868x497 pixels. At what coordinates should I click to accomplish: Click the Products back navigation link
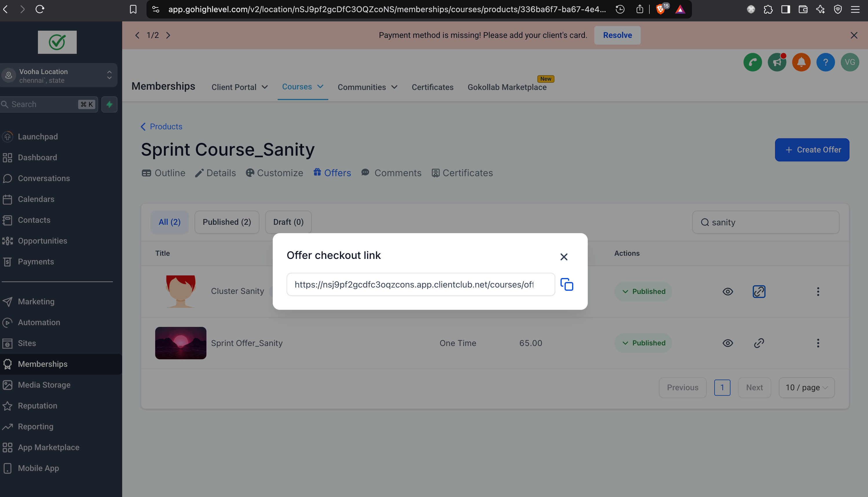(x=161, y=126)
